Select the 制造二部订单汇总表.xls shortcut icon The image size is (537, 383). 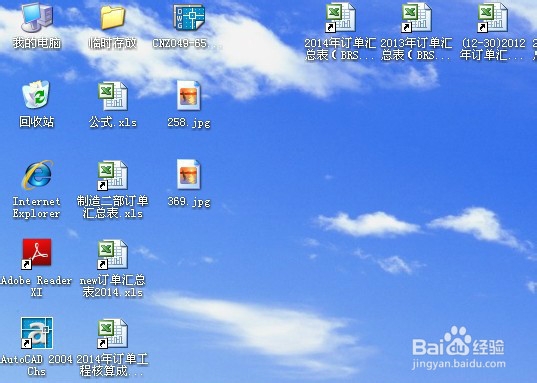click(112, 175)
